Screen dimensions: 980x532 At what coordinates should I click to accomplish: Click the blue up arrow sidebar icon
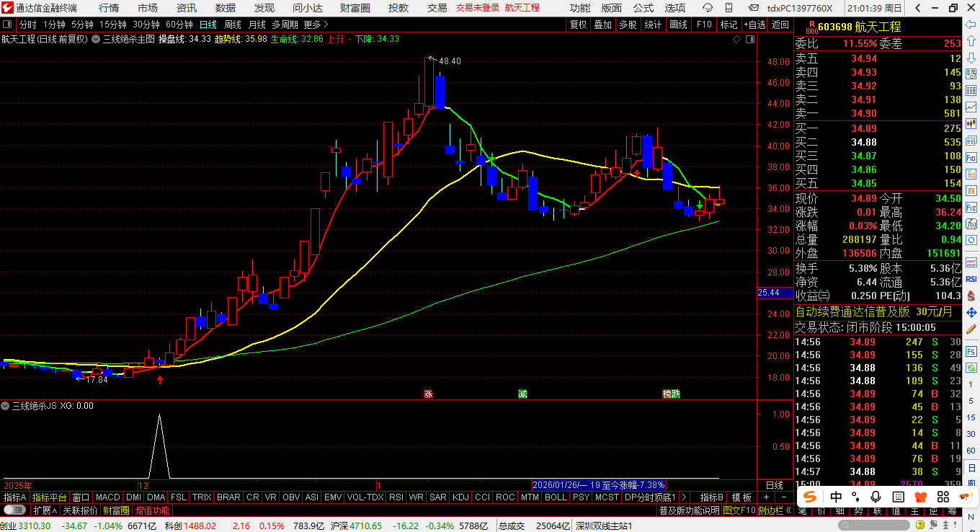click(x=971, y=40)
